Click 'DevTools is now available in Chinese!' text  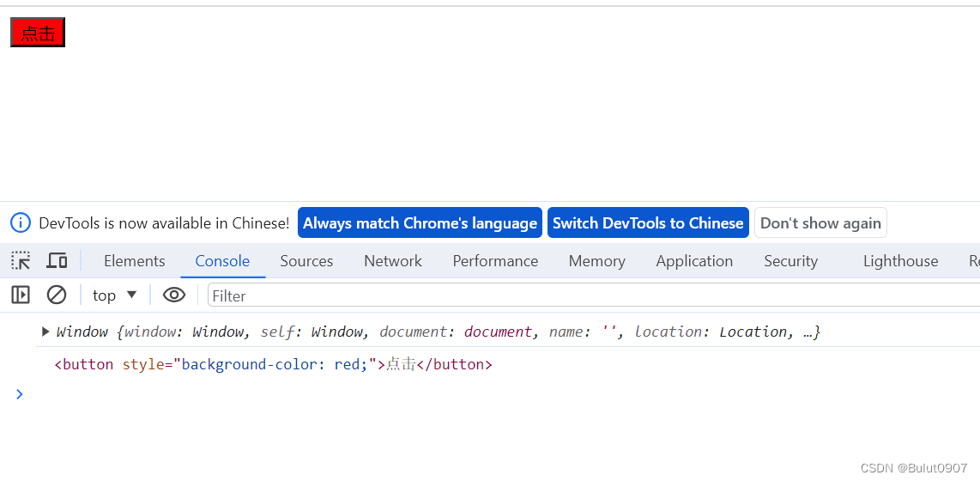point(165,222)
